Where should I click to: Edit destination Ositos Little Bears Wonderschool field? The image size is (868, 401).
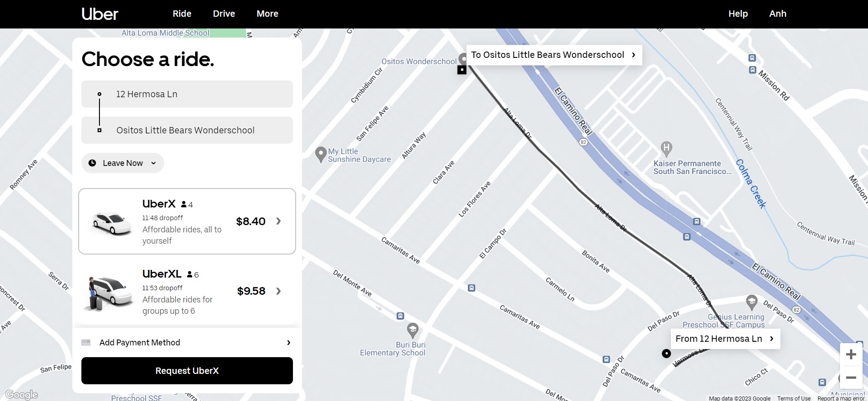click(x=187, y=130)
